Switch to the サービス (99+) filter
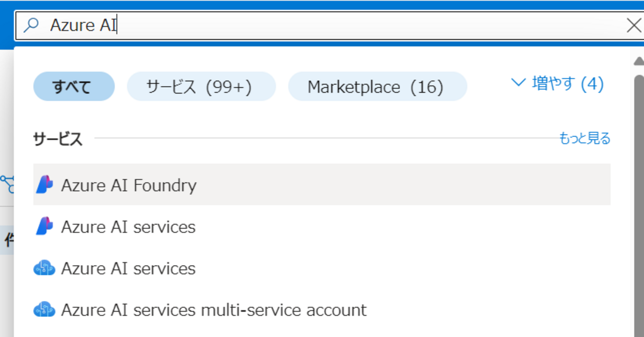 201,87
